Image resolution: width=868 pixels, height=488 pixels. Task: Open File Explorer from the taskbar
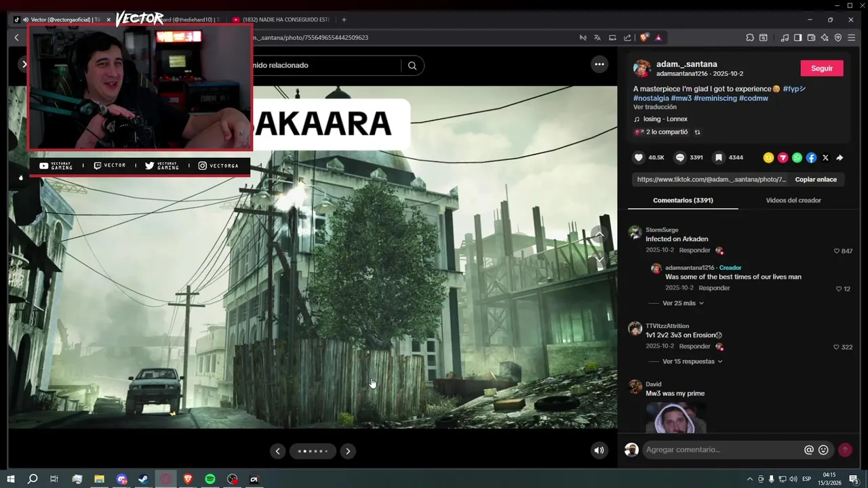99,479
